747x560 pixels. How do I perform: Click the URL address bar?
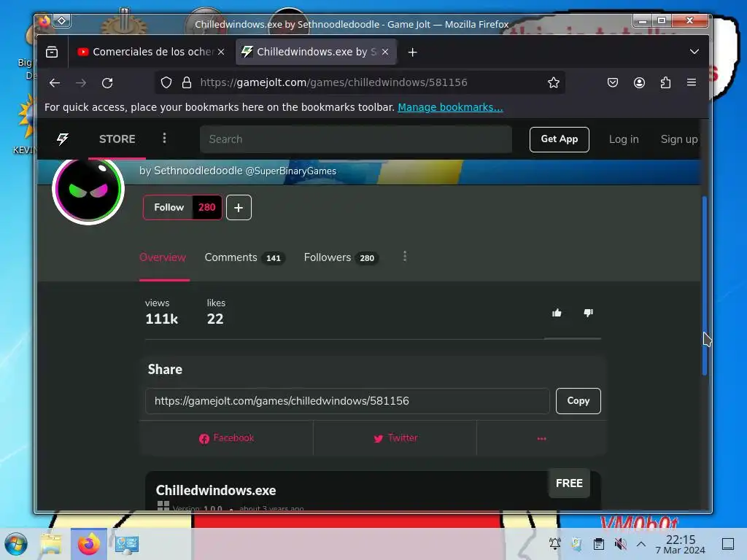click(x=362, y=83)
